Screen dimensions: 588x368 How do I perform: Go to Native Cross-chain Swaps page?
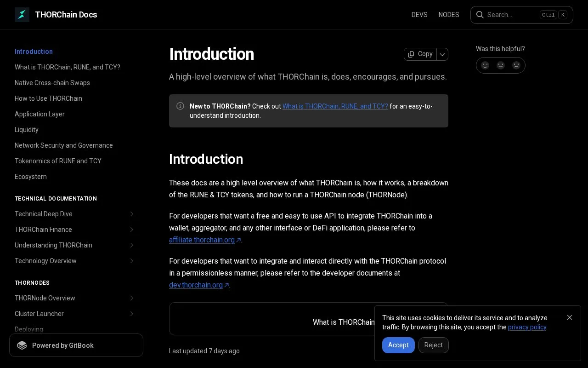click(x=52, y=83)
